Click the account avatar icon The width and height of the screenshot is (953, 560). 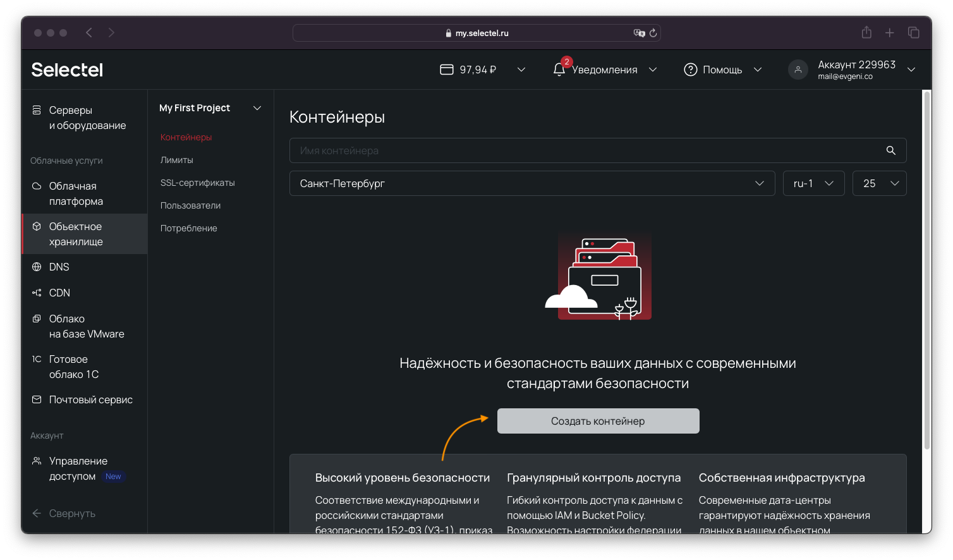coord(798,70)
